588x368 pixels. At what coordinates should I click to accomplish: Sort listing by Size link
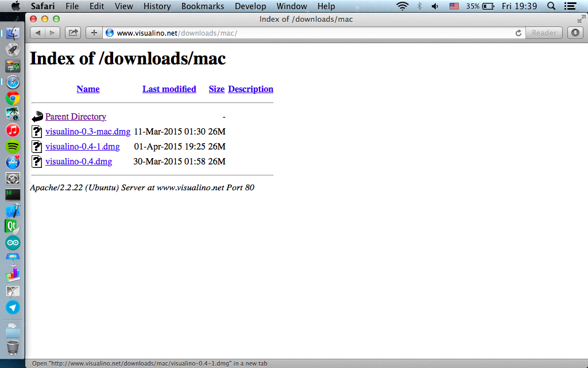[x=216, y=89]
